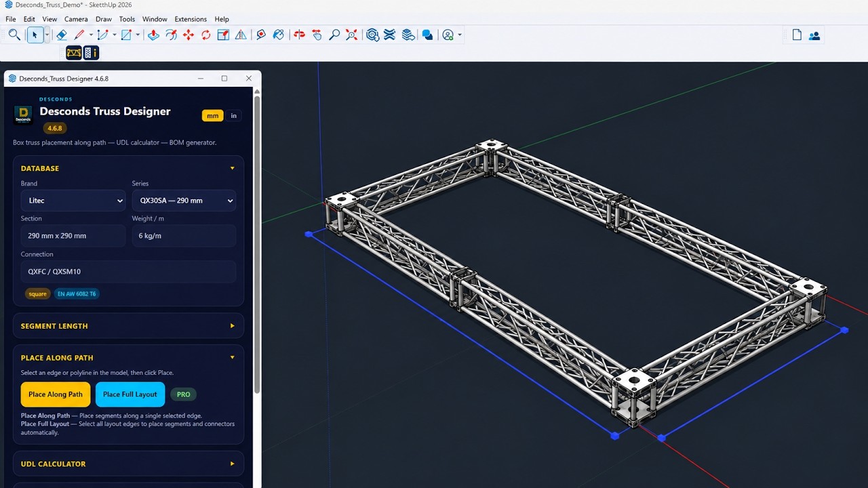Click the PRO badge
Viewport: 868px width, 488px height.
point(183,394)
